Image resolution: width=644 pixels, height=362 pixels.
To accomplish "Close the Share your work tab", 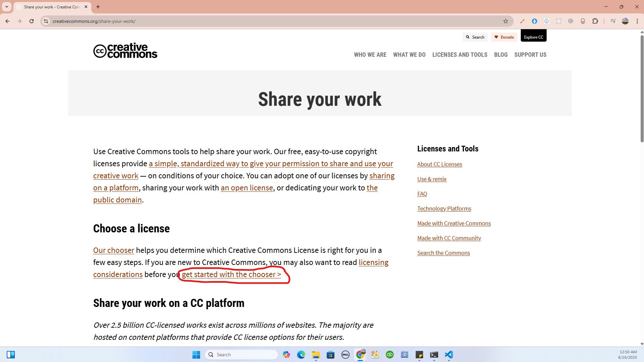I will pos(86,7).
